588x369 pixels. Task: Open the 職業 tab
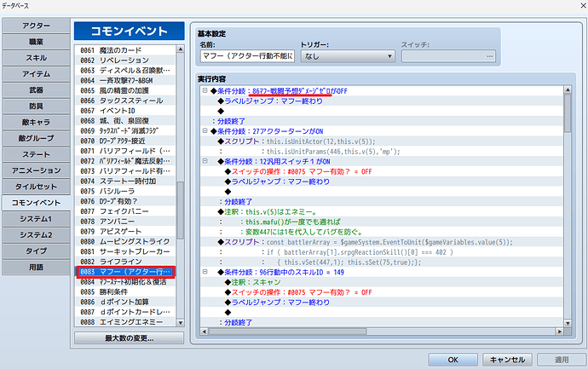[x=36, y=42]
